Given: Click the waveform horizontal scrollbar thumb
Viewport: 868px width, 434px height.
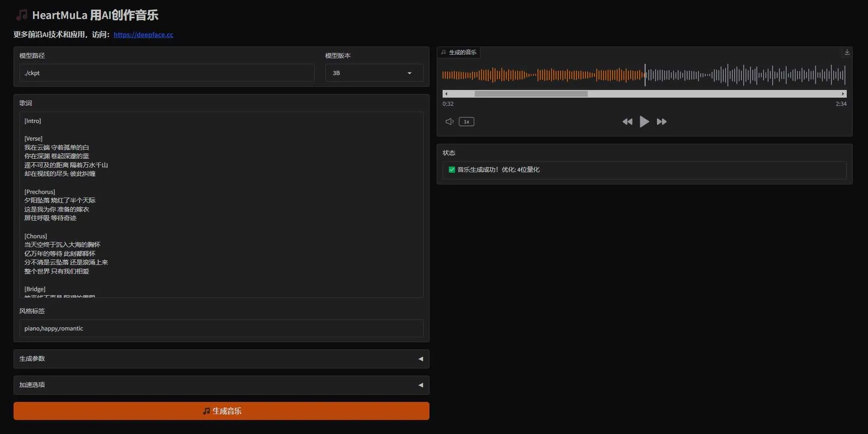Looking at the screenshot, I should tap(531, 94).
